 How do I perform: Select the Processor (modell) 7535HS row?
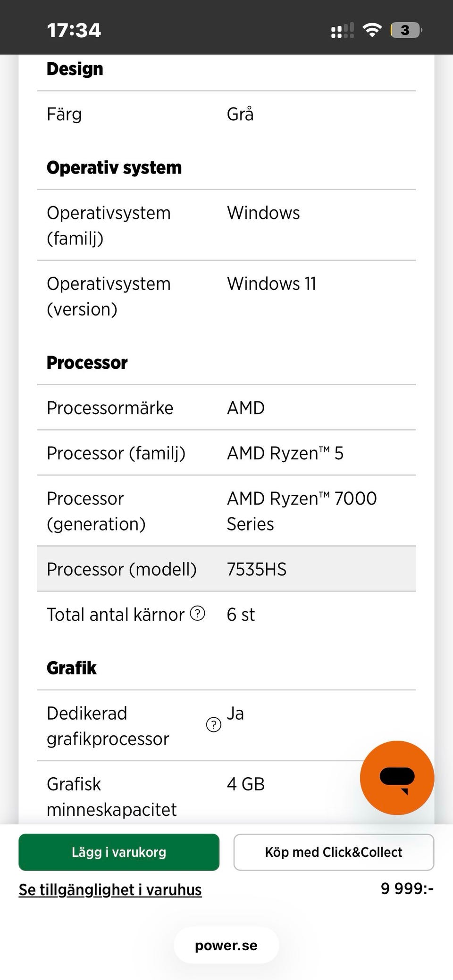[226, 569]
